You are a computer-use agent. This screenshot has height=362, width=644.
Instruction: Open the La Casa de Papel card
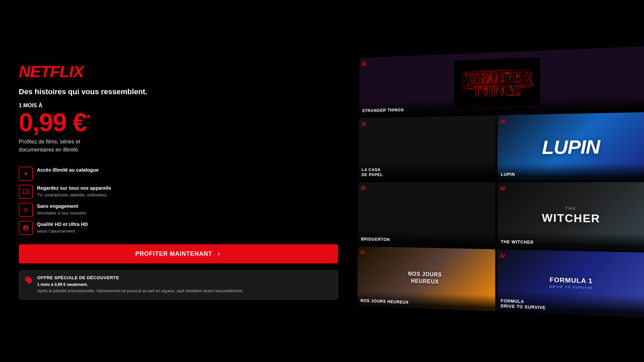point(427,148)
